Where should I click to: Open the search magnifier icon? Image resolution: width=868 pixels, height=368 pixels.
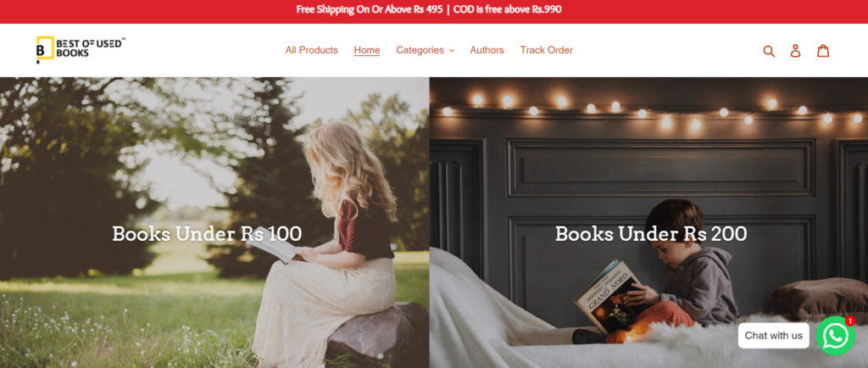(x=769, y=51)
